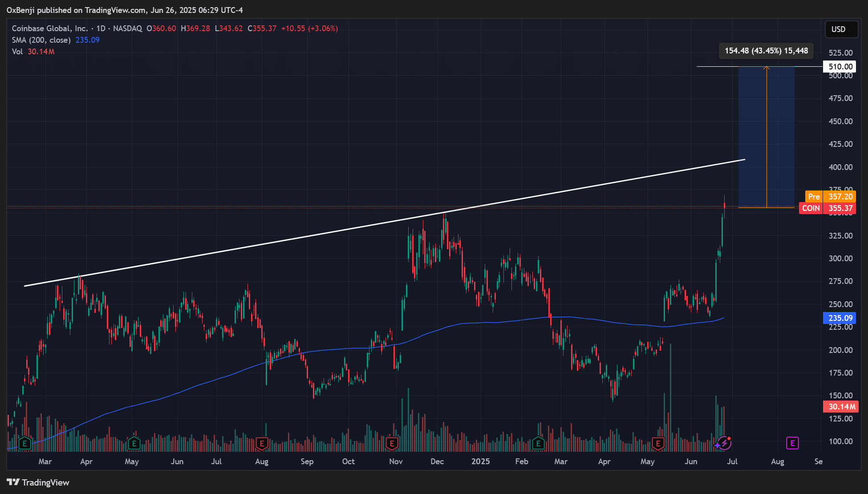
Task: Click the 450.00 price axis label
Action: 840,121
